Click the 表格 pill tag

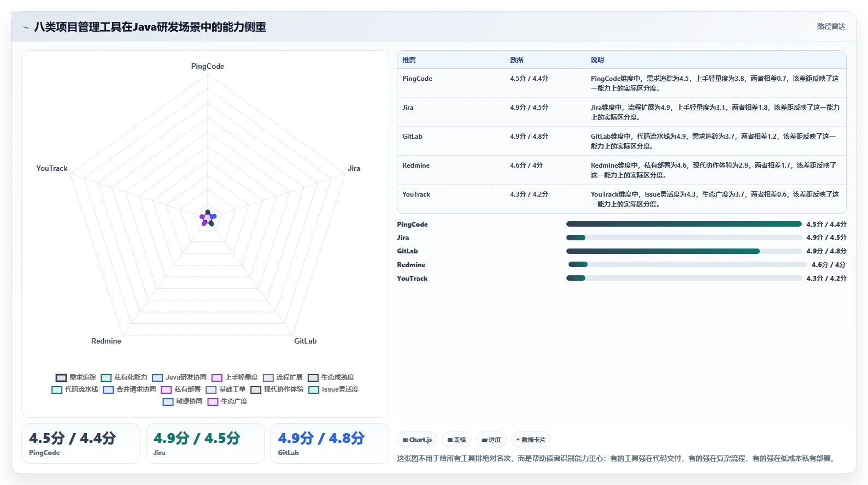pos(457,440)
